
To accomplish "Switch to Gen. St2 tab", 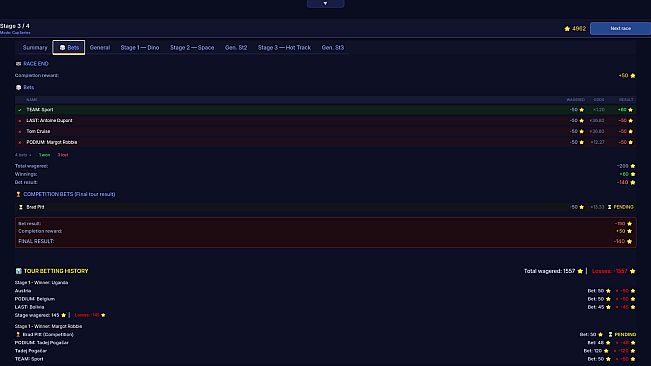I will click(x=236, y=48).
